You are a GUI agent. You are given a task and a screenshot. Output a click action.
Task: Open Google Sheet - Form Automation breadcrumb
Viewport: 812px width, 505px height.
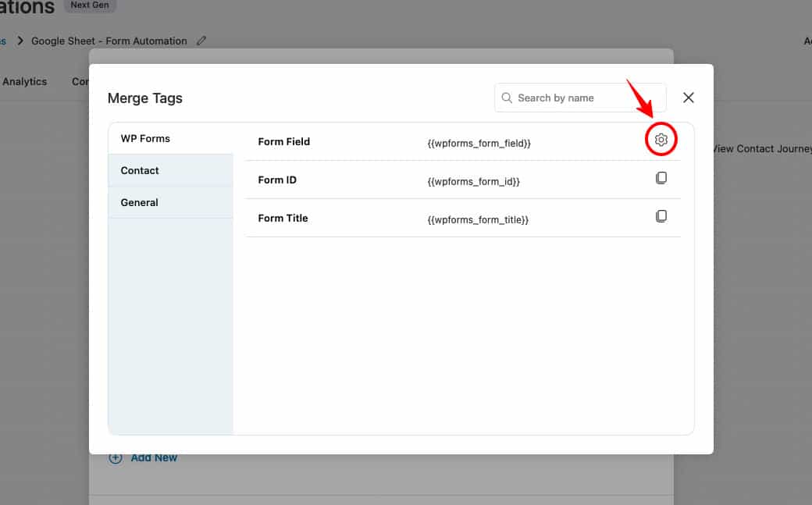tap(108, 41)
